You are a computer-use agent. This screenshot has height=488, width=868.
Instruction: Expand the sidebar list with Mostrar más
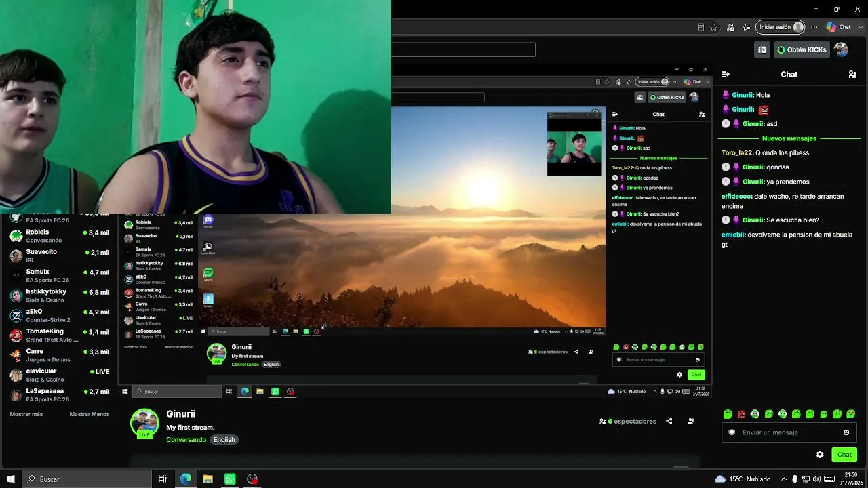pyautogui.click(x=26, y=414)
